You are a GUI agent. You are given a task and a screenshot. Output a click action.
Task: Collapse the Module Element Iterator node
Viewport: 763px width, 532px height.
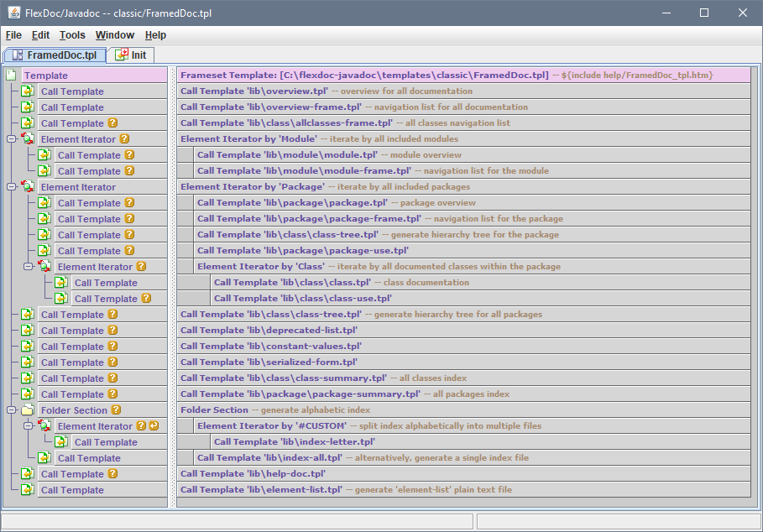point(11,139)
